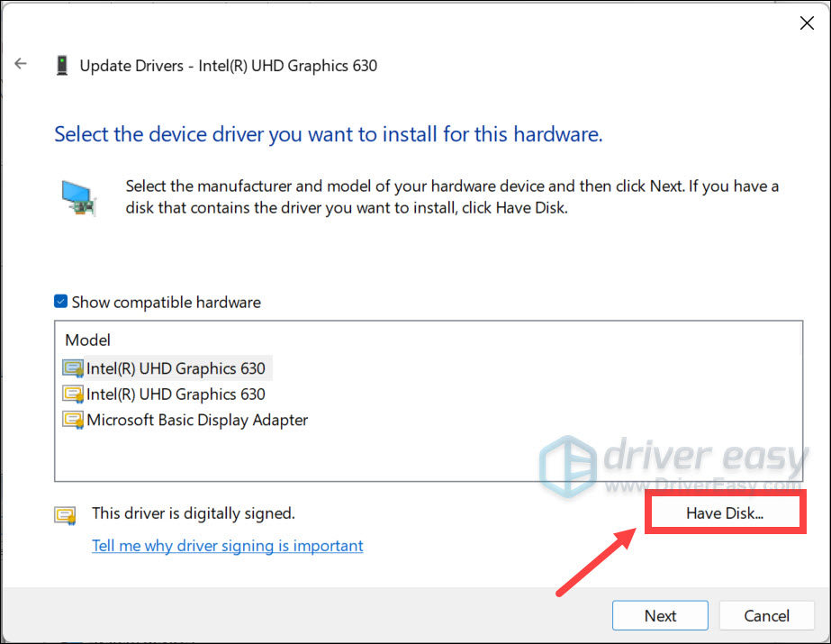Uncheck the Show compatible hardware checkbox
This screenshot has height=644, width=831.
(60, 302)
